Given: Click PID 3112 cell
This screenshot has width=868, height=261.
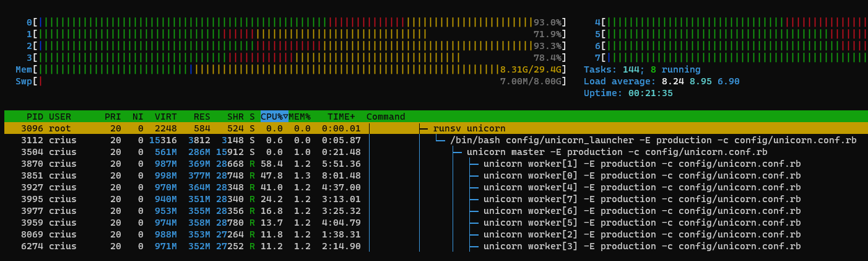Looking at the screenshot, I should 32,140.
